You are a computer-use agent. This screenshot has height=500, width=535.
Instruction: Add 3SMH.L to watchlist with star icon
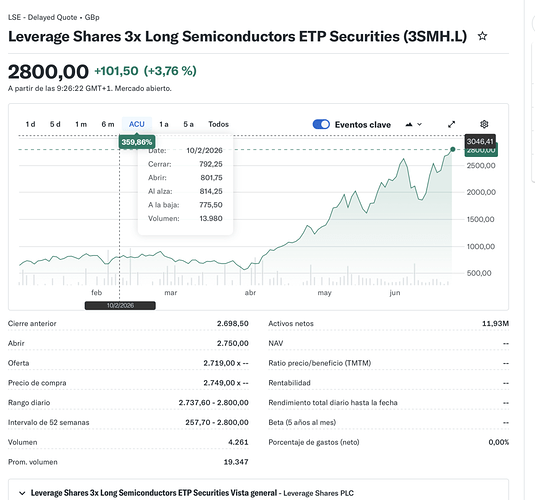[482, 36]
